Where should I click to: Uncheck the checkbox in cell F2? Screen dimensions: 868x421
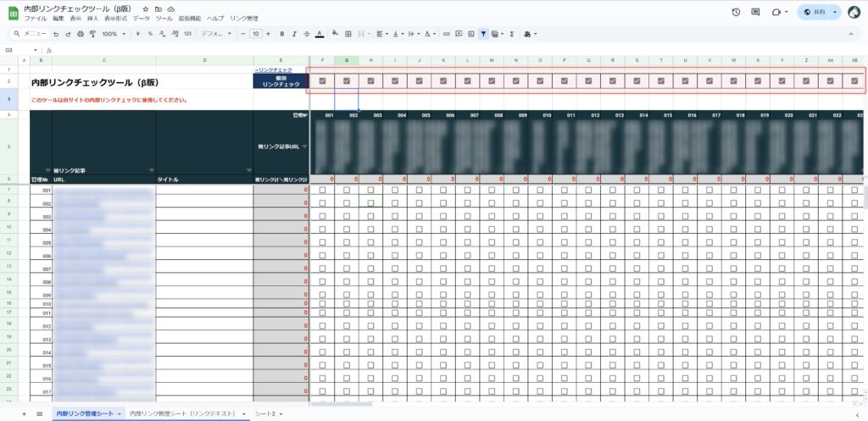pyautogui.click(x=322, y=81)
